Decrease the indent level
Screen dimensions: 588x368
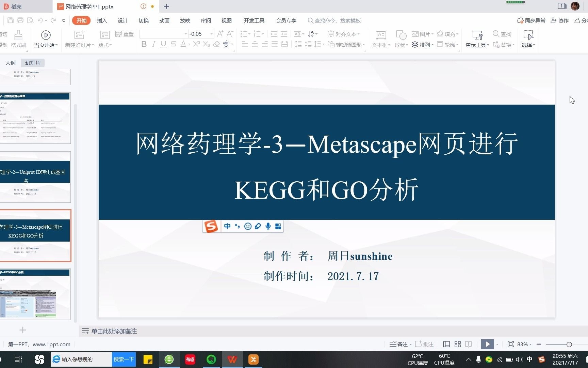(274, 34)
